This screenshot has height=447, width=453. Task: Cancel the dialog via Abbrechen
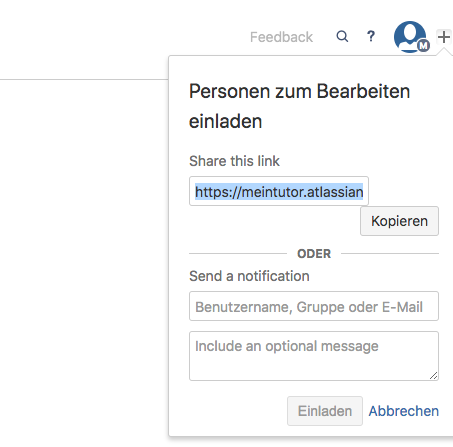coord(404,411)
